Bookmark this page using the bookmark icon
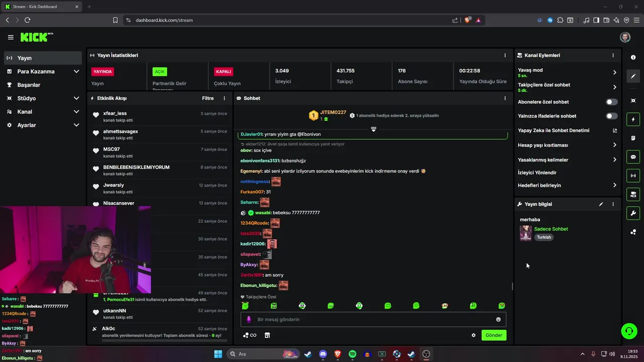 click(115, 20)
